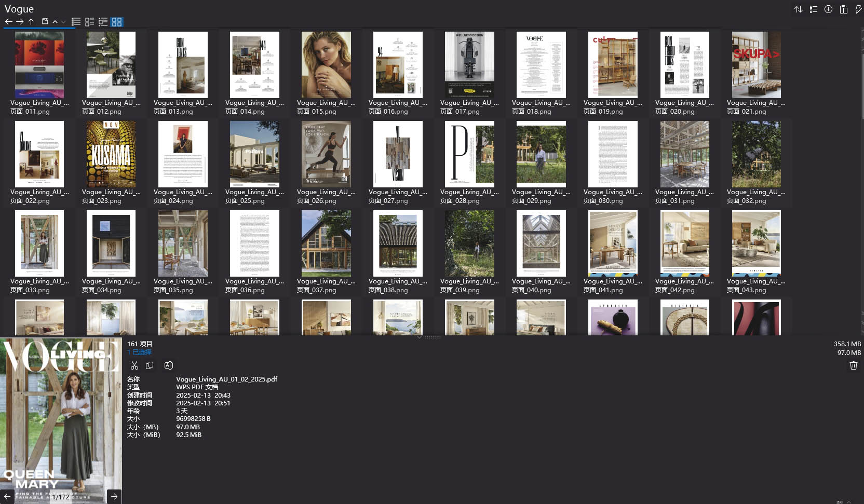Image resolution: width=864 pixels, height=504 pixels.
Task: Switch to the list view mode
Action: click(x=76, y=22)
